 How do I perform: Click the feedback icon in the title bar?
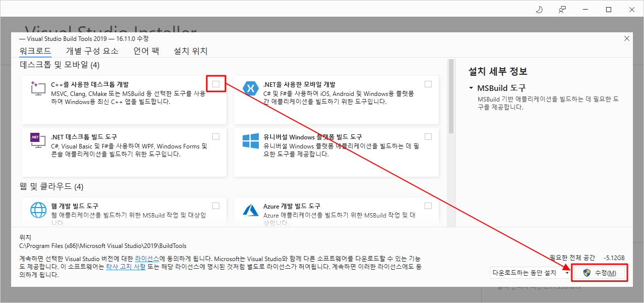click(562, 10)
